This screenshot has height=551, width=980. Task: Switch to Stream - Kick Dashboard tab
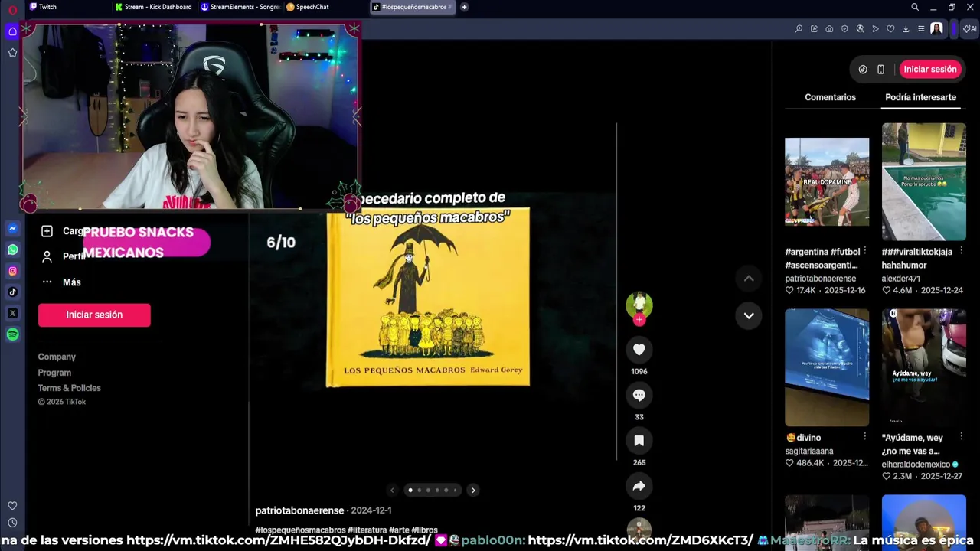point(153,7)
